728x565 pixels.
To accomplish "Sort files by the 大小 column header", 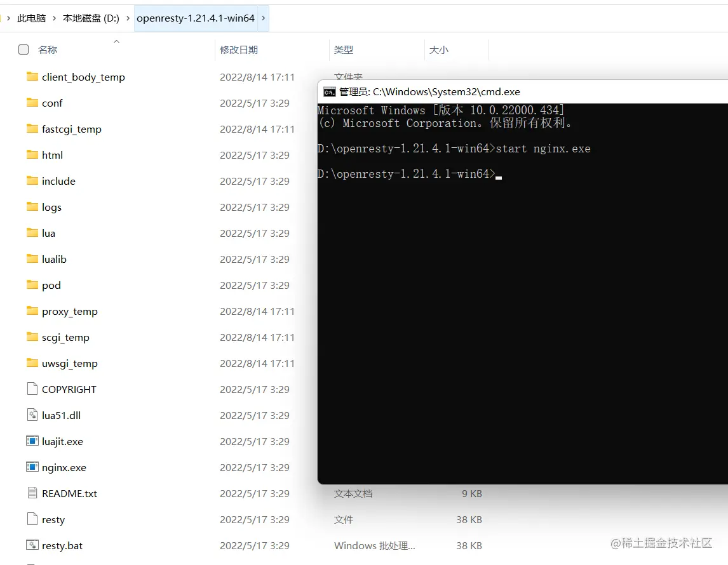I will pos(439,50).
